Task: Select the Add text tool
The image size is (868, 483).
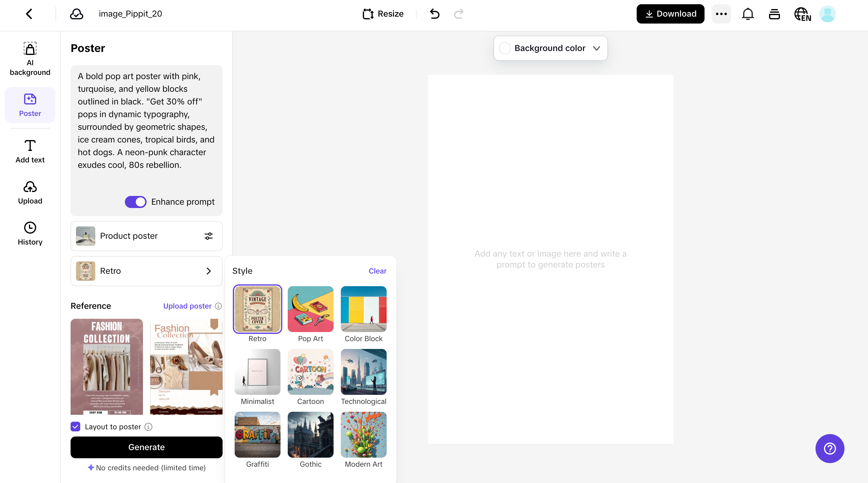Action: (30, 151)
